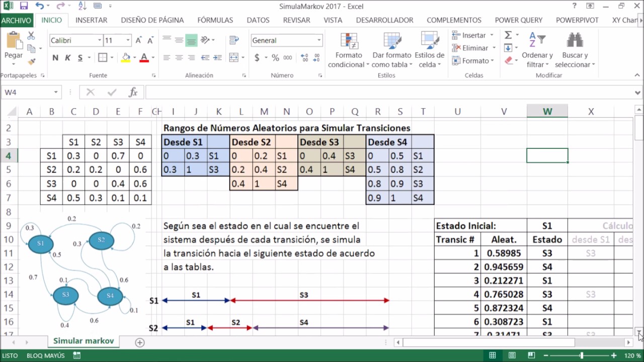Switch to the INSERTAR tab
Screen dimensions: 644x362
pos(91,20)
